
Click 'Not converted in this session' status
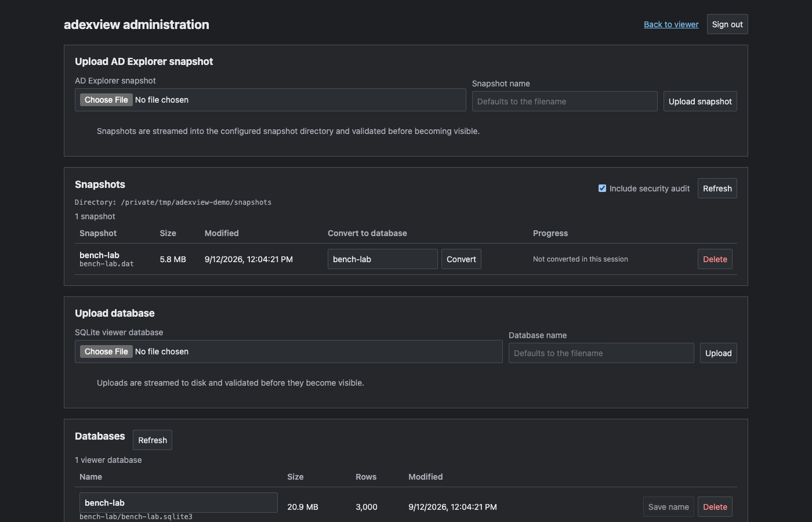581,259
